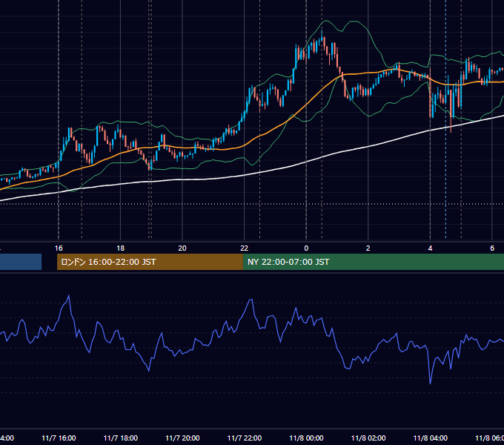Image resolution: width=504 pixels, height=445 pixels.
Task: Click hour label 18 on upper axis
Action: click(121, 248)
